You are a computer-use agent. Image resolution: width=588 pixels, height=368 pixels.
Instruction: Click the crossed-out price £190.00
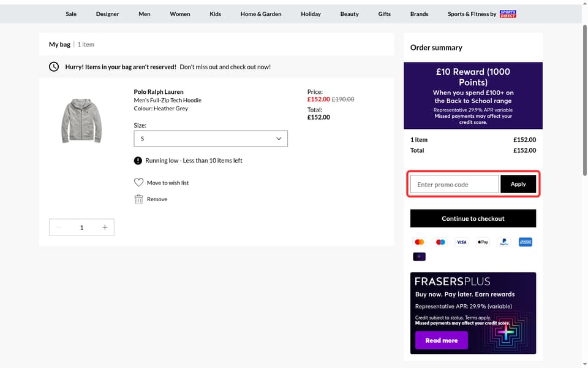[343, 99]
